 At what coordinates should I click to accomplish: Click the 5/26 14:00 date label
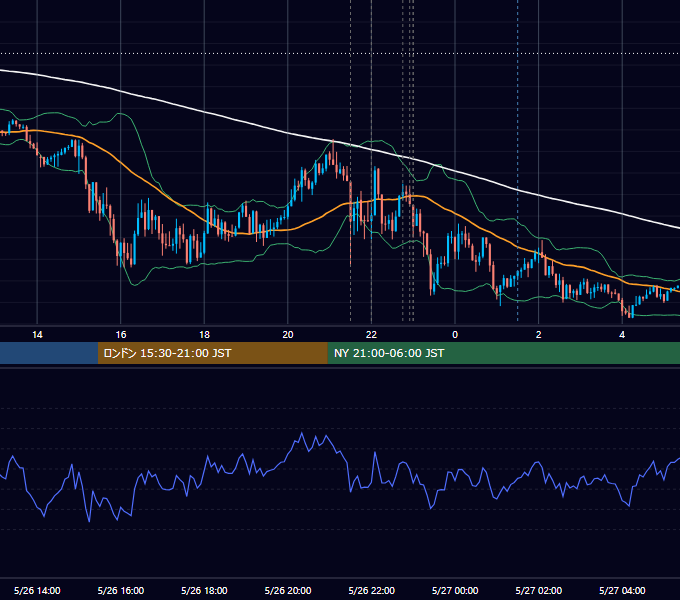37,590
